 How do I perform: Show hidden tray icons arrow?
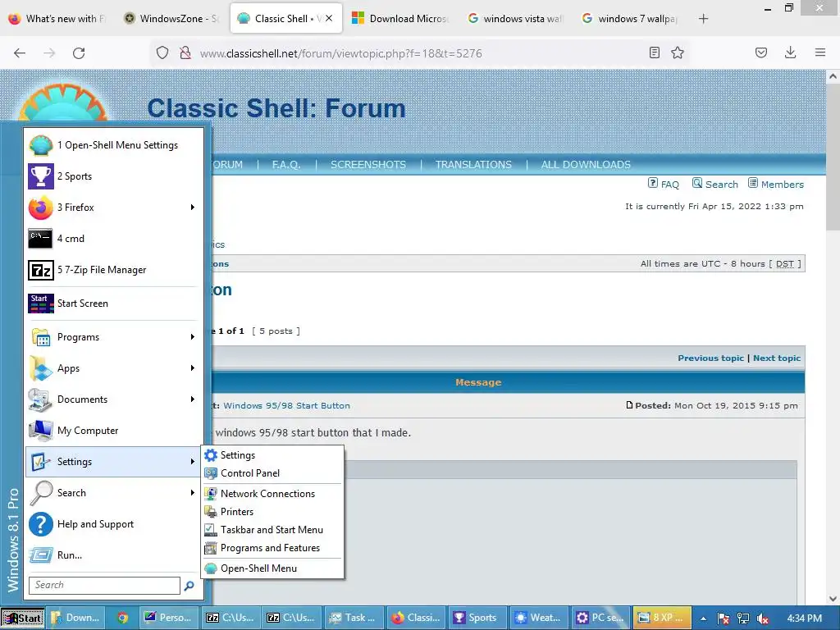coord(703,619)
